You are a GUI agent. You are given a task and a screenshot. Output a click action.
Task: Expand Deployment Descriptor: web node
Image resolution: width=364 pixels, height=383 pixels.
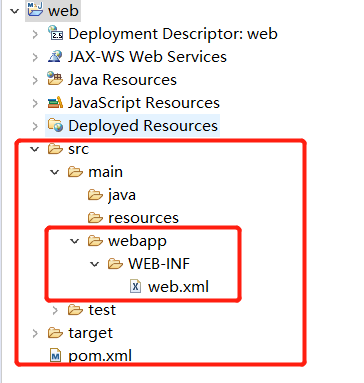pos(35,34)
